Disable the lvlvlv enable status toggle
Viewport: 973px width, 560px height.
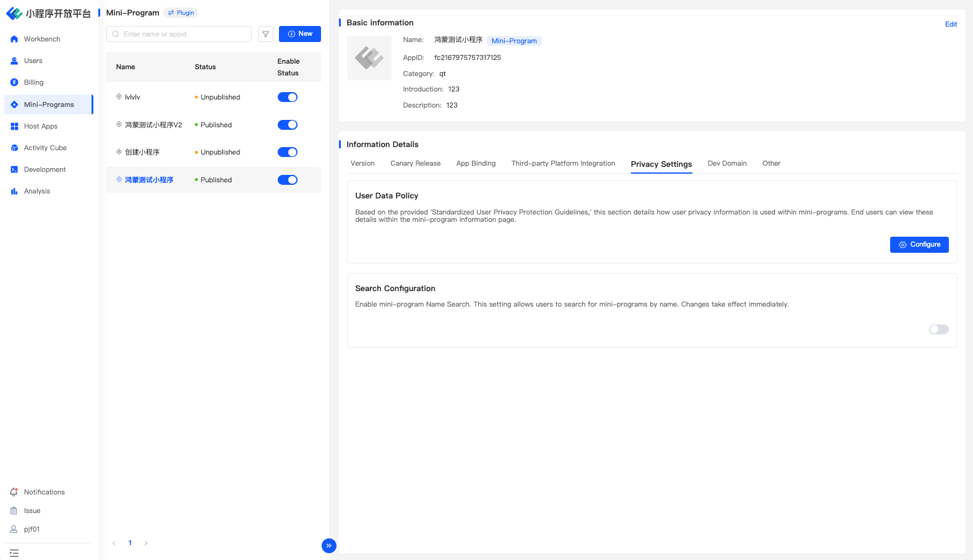(287, 97)
